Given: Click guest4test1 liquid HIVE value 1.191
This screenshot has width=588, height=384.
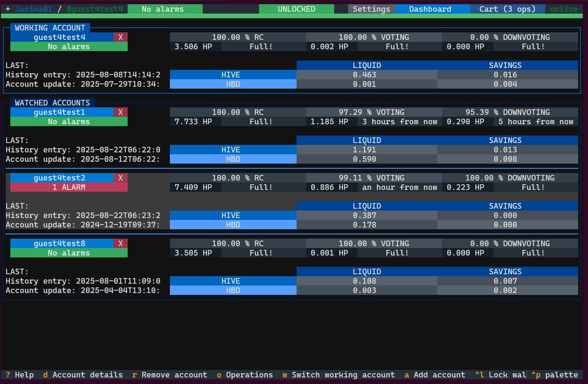Looking at the screenshot, I should point(367,150).
